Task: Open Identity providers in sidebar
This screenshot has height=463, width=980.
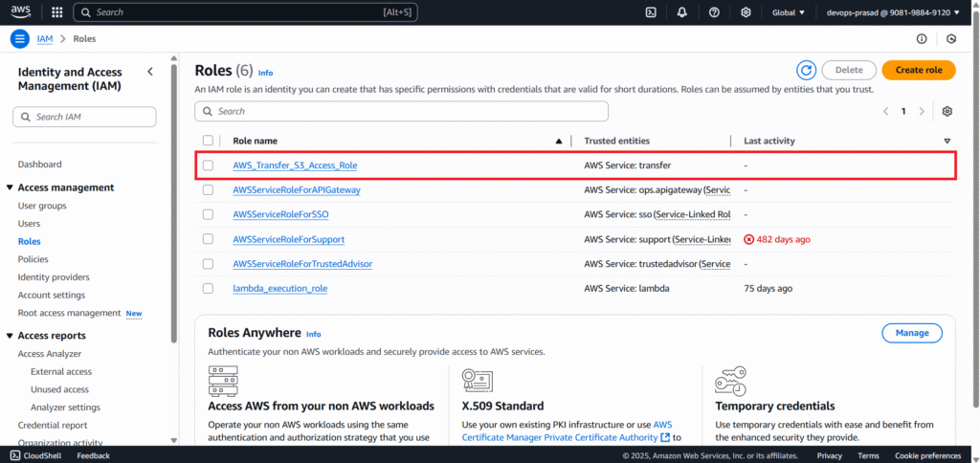Action: pos(54,276)
